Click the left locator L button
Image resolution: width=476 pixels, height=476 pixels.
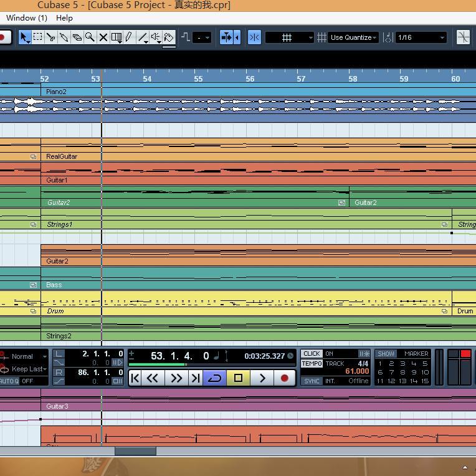pyautogui.click(x=59, y=354)
